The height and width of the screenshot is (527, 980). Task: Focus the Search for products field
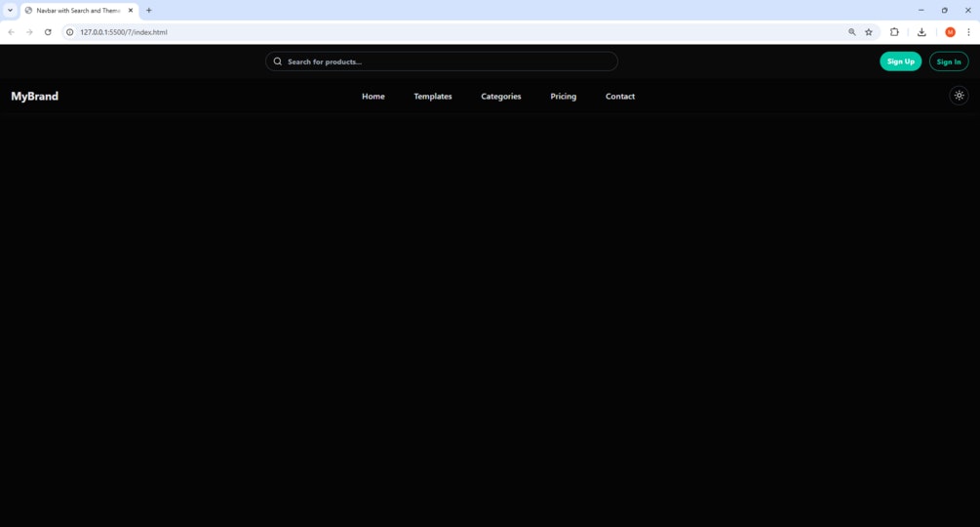click(442, 61)
